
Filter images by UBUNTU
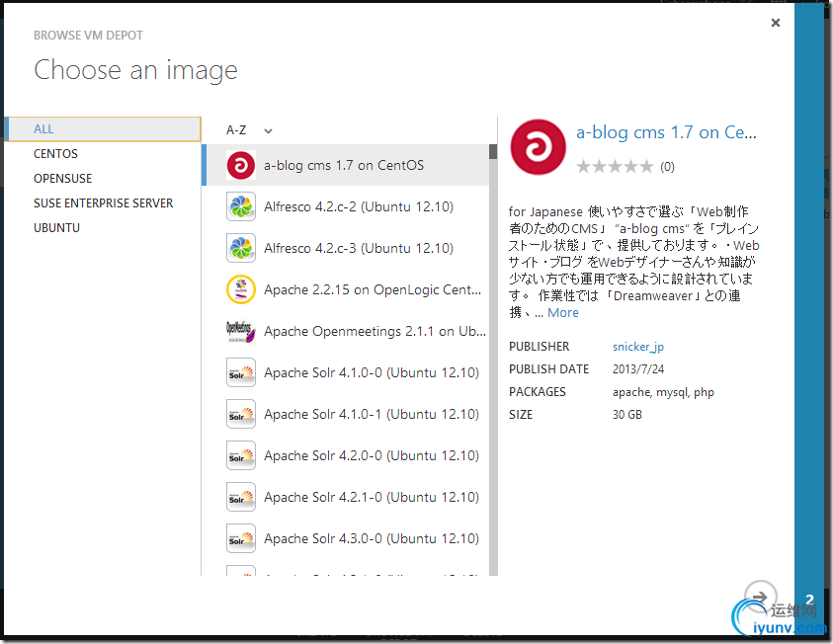(57, 228)
